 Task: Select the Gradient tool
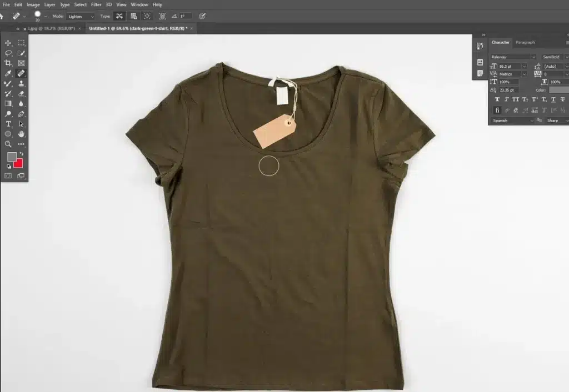8,103
